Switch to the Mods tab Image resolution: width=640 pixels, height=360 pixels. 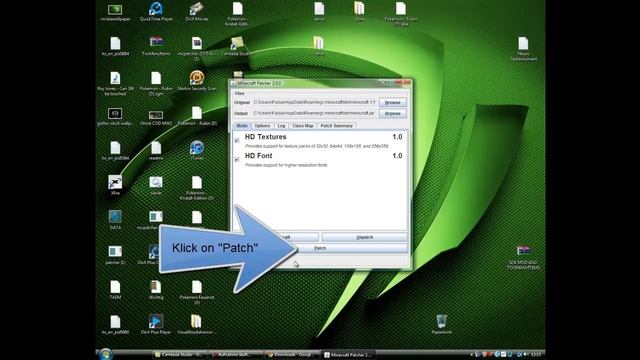click(x=242, y=126)
